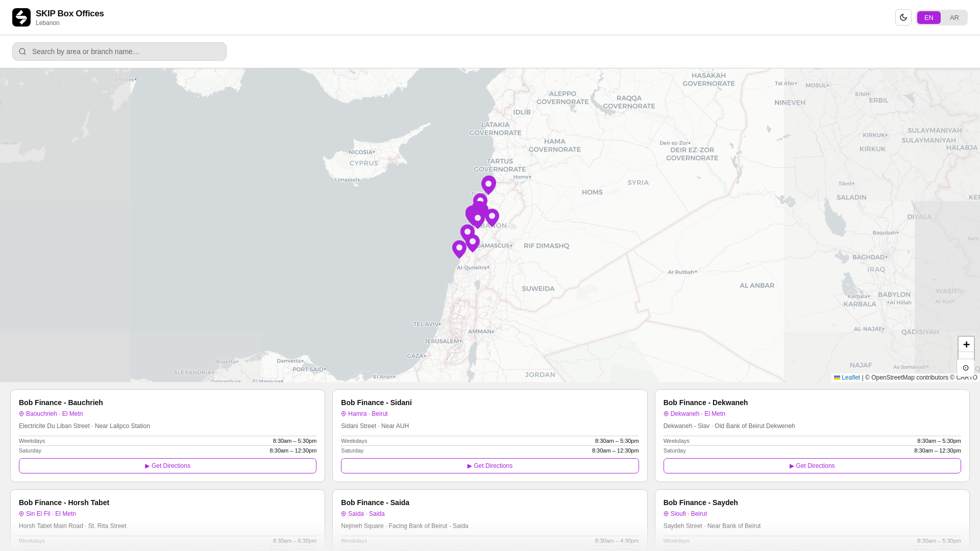Switch language to Arabic (AR)
This screenshot has width=980, height=551.
(x=954, y=18)
